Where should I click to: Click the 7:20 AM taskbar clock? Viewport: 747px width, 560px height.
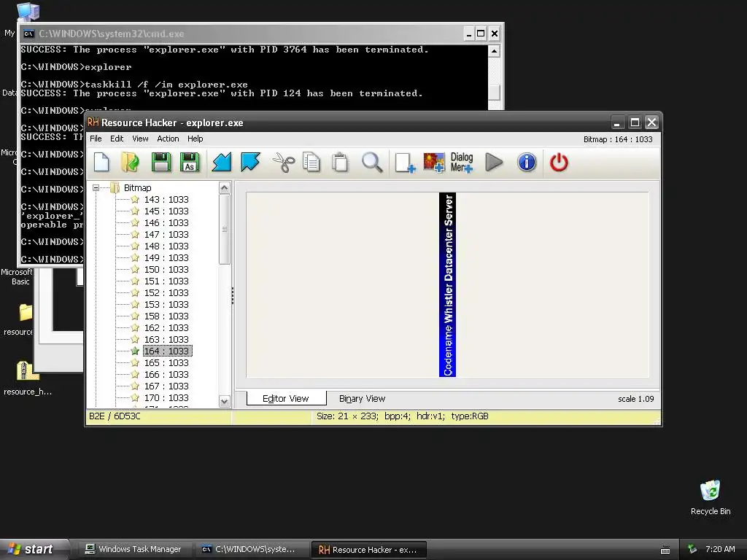click(720, 549)
